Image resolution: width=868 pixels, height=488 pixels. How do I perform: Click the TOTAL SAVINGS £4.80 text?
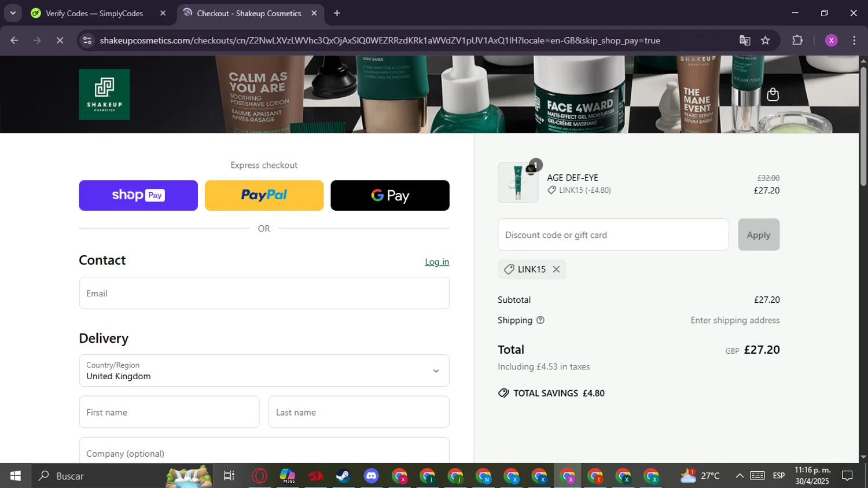coord(559,393)
